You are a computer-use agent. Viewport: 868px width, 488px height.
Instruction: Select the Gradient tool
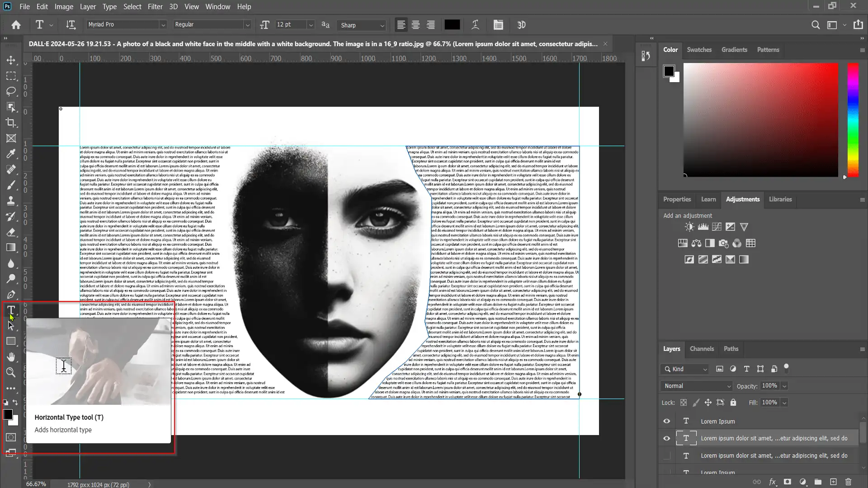(x=11, y=248)
